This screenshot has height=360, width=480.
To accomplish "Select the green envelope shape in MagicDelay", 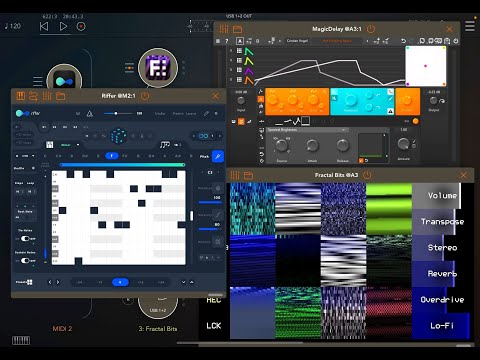I will click(x=249, y=52).
